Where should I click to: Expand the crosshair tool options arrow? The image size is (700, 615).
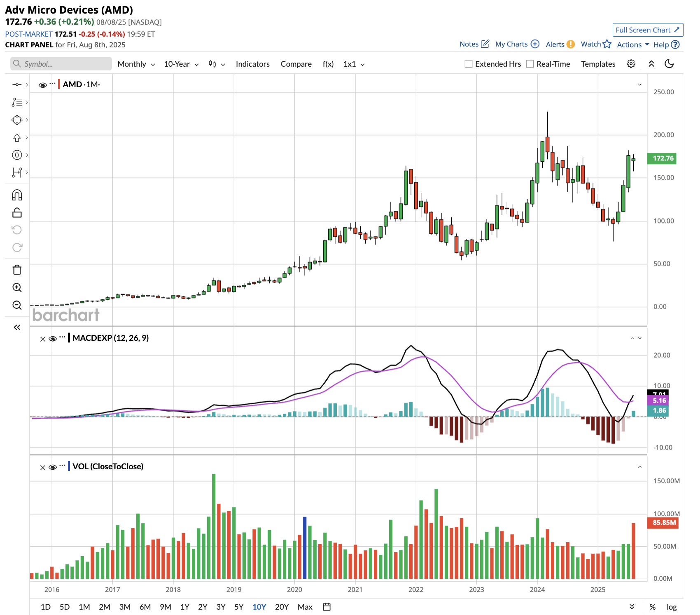coord(27,84)
